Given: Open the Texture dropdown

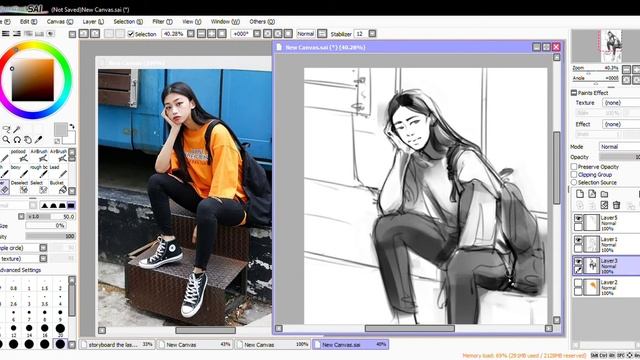Looking at the screenshot, I should [x=621, y=103].
